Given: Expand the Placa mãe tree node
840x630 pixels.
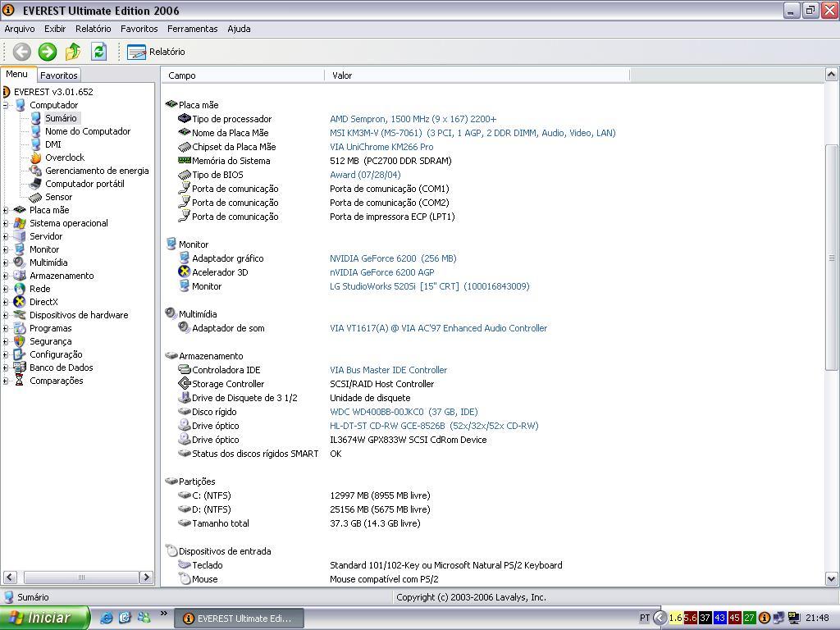Looking at the screenshot, I should (x=6, y=211).
